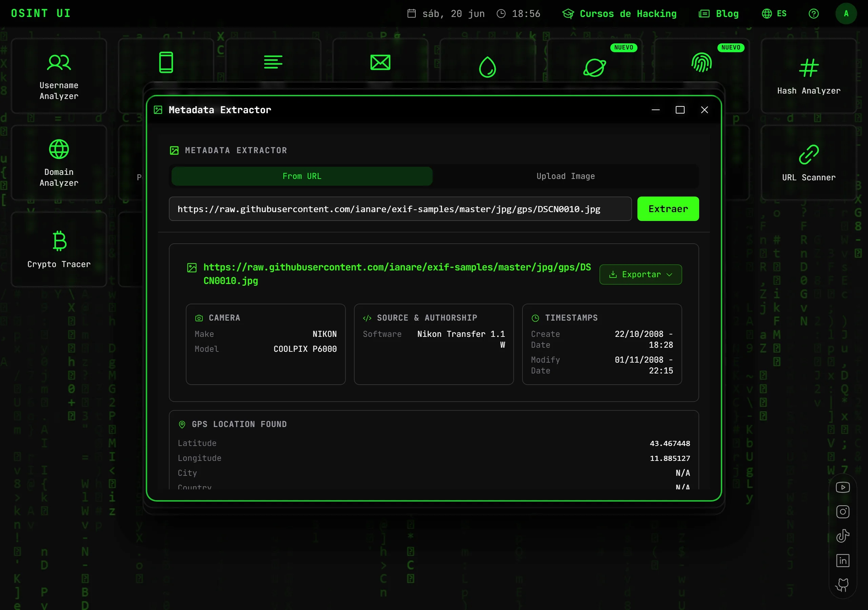Launch the Crypto Tracer bitcoin tool

tap(59, 249)
